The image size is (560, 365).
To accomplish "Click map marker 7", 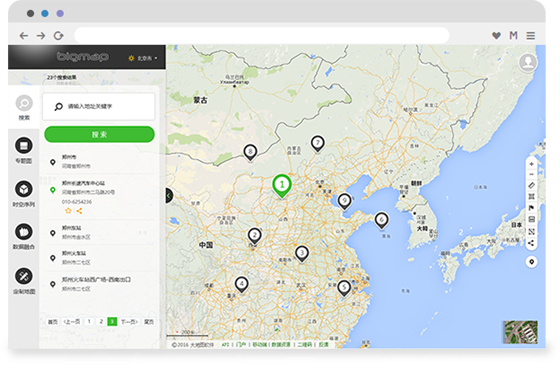I will 318,144.
